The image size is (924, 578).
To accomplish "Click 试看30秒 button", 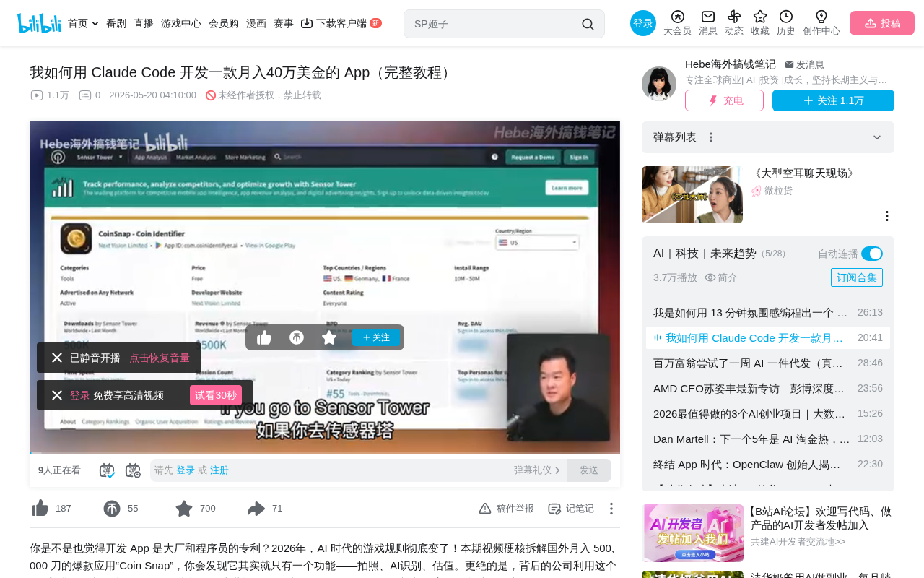I will click(216, 395).
